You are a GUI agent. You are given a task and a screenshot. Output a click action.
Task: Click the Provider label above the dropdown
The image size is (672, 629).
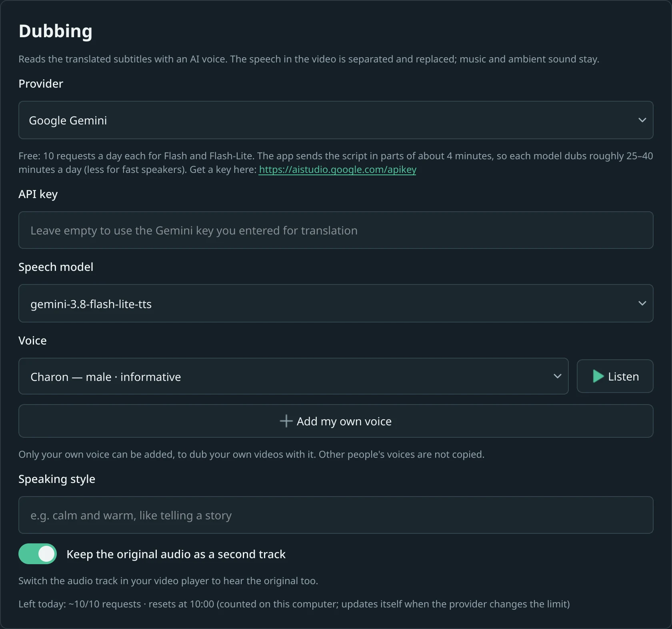[x=41, y=84]
